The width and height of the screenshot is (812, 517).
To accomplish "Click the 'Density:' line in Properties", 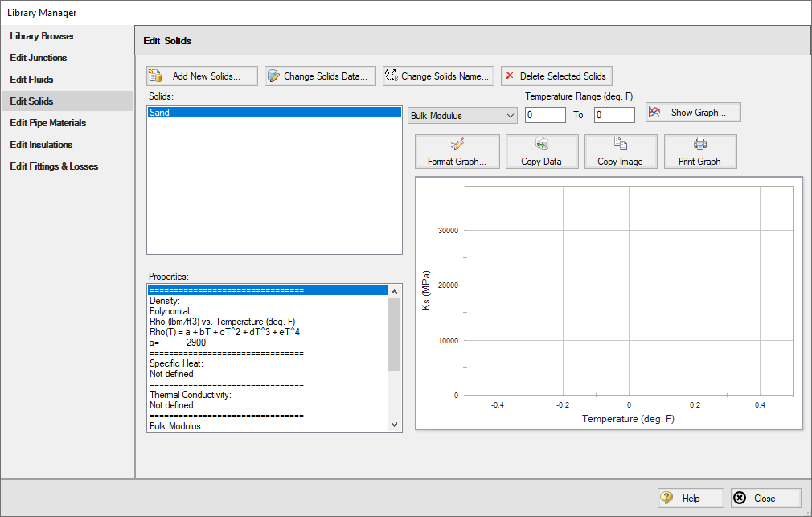I will [x=165, y=301].
